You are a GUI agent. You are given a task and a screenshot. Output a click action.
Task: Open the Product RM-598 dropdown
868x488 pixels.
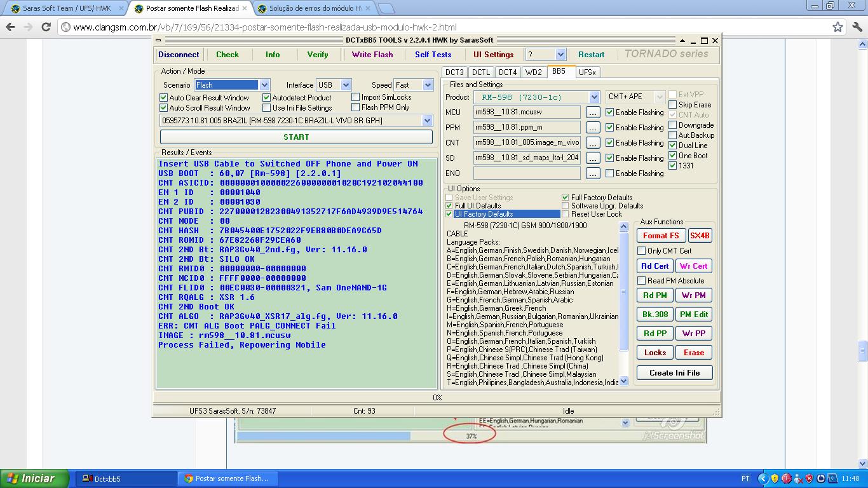tap(594, 97)
